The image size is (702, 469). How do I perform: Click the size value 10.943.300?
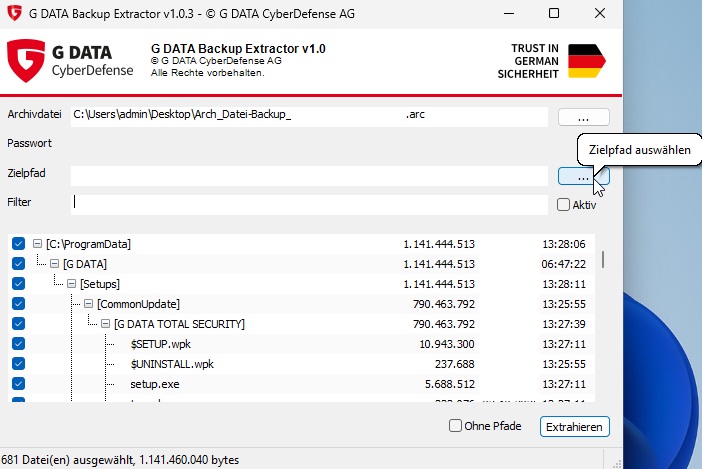tap(447, 344)
